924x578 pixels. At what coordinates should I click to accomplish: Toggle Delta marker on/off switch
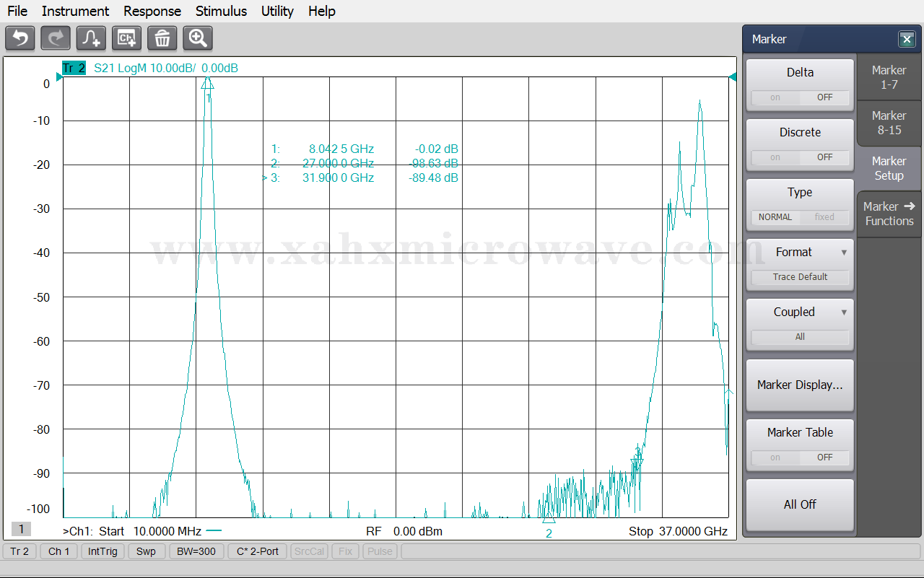point(800,97)
